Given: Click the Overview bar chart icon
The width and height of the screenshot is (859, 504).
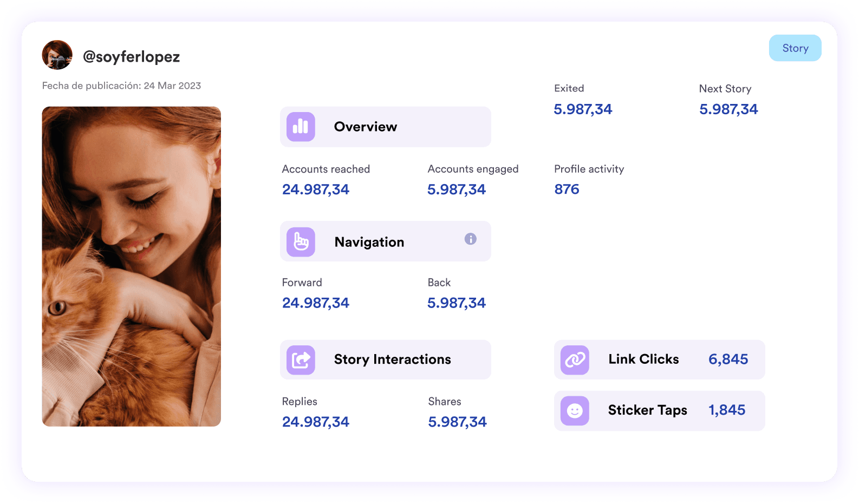Looking at the screenshot, I should 301,127.
